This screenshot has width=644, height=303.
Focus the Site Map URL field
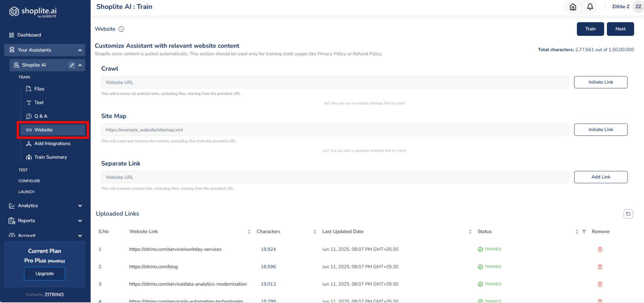click(335, 130)
